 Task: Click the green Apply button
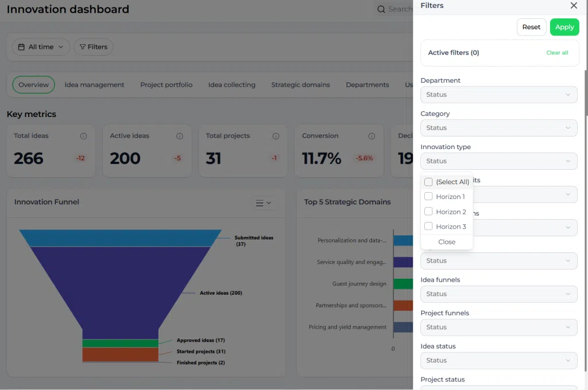click(x=564, y=27)
